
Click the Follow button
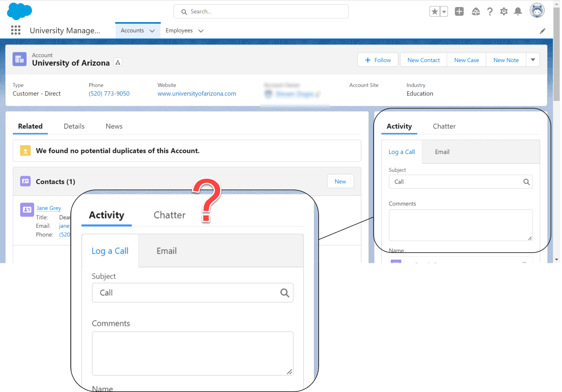click(378, 60)
